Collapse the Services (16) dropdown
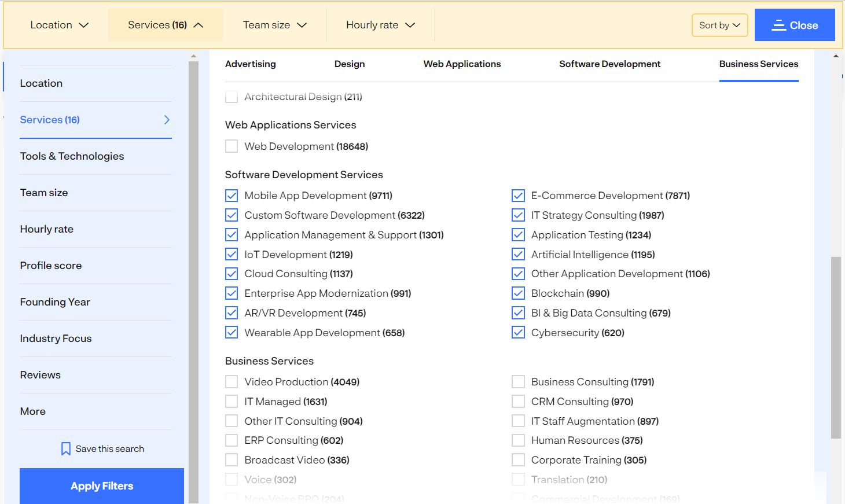The image size is (845, 504). tap(166, 25)
